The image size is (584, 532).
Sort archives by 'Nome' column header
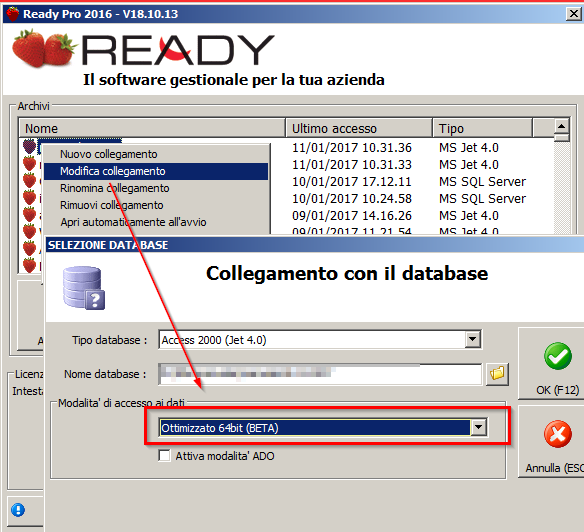point(152,128)
